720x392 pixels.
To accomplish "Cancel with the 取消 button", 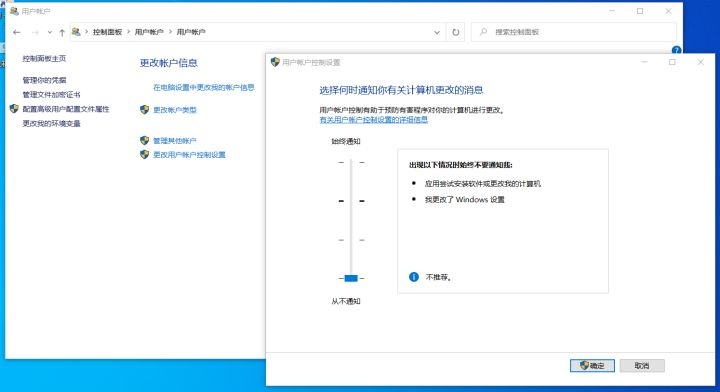I will tap(642, 365).
